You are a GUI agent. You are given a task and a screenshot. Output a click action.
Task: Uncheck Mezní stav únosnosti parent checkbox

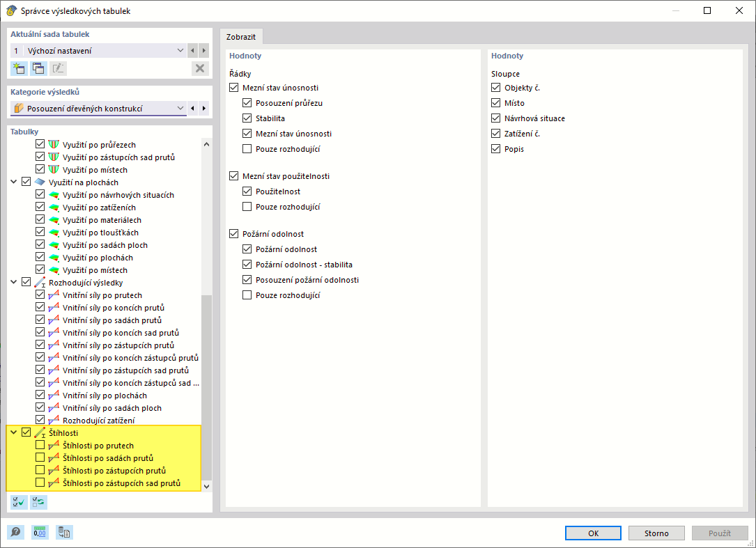234,88
